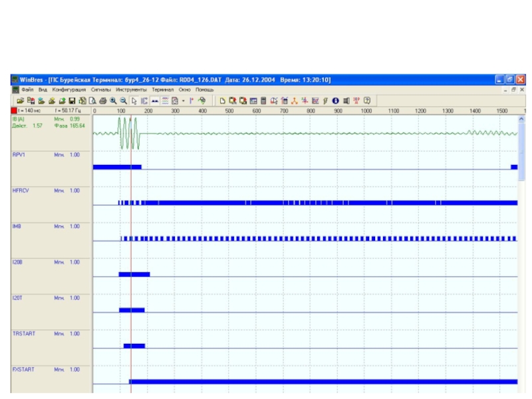Click the lightning bolt toolbar icon
This screenshot has height=399, width=532.
tap(325, 100)
